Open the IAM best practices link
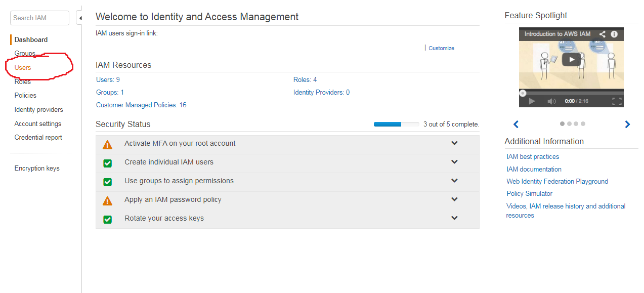644x293 pixels. [533, 157]
